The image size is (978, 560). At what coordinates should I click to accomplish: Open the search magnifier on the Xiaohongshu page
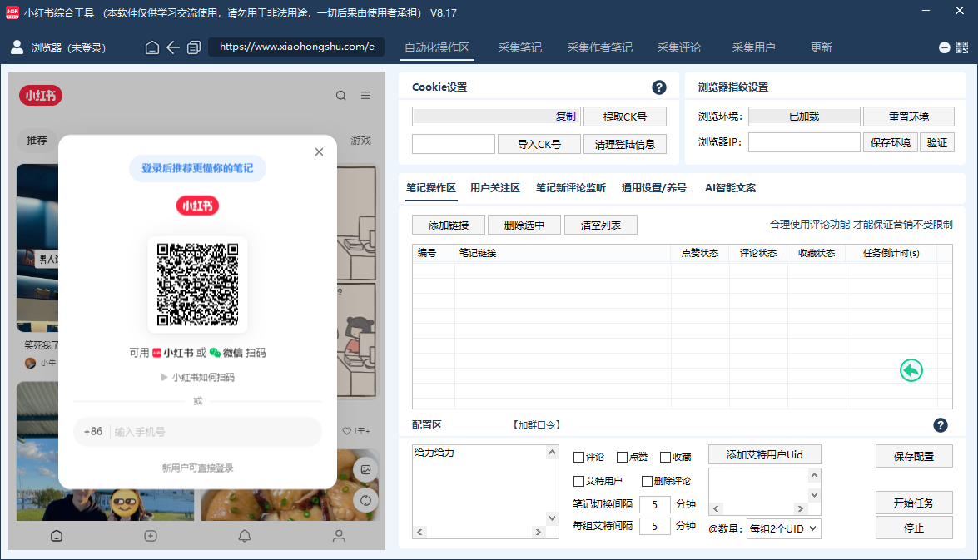340,95
